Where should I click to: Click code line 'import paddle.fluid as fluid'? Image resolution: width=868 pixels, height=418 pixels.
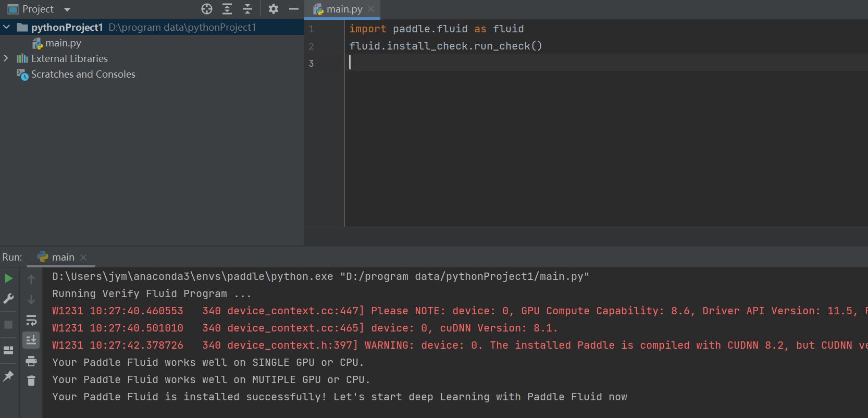pyautogui.click(x=437, y=29)
